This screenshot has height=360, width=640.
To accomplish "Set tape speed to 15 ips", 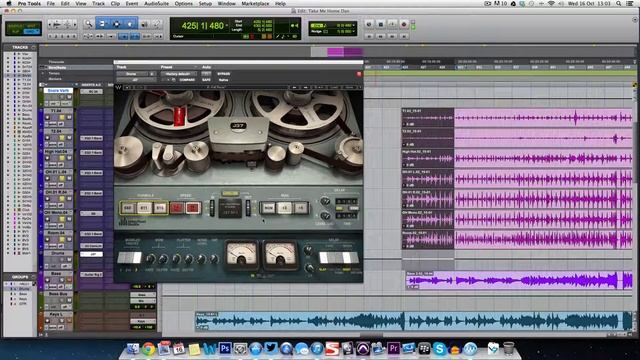I will pyautogui.click(x=193, y=208).
